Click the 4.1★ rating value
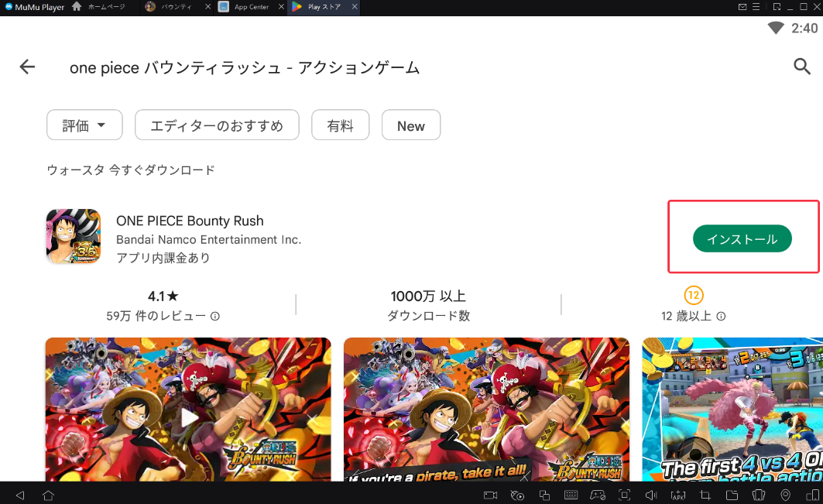The width and height of the screenshot is (823, 504). coord(163,296)
